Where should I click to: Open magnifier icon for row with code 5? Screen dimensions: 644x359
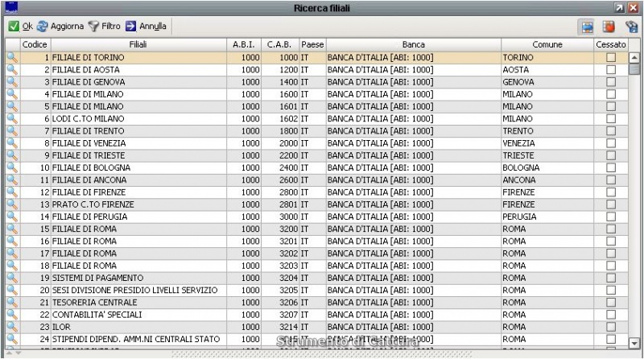(x=12, y=106)
